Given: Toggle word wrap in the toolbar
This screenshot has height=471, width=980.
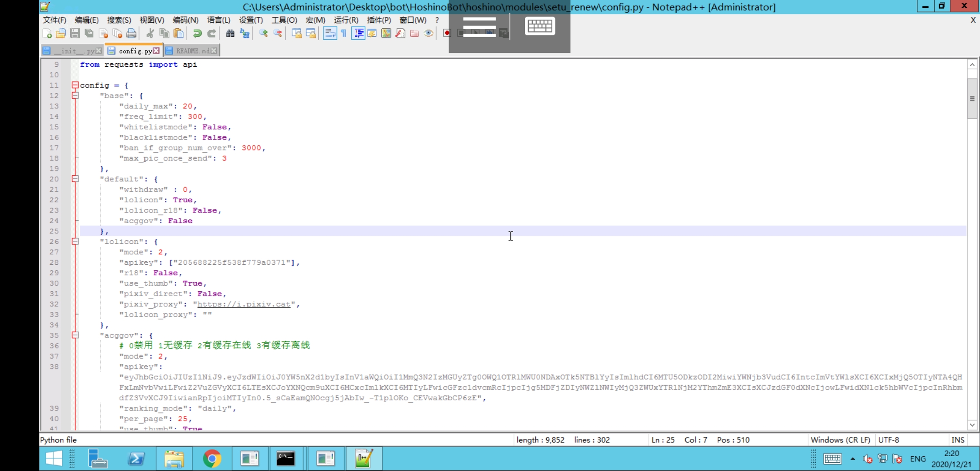Looking at the screenshot, I should tap(330, 33).
